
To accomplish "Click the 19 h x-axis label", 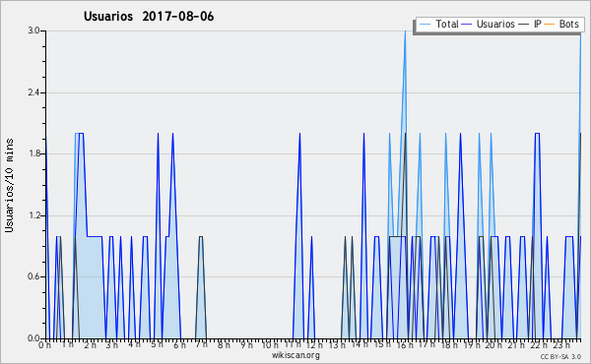I will pyautogui.click(x=472, y=344).
